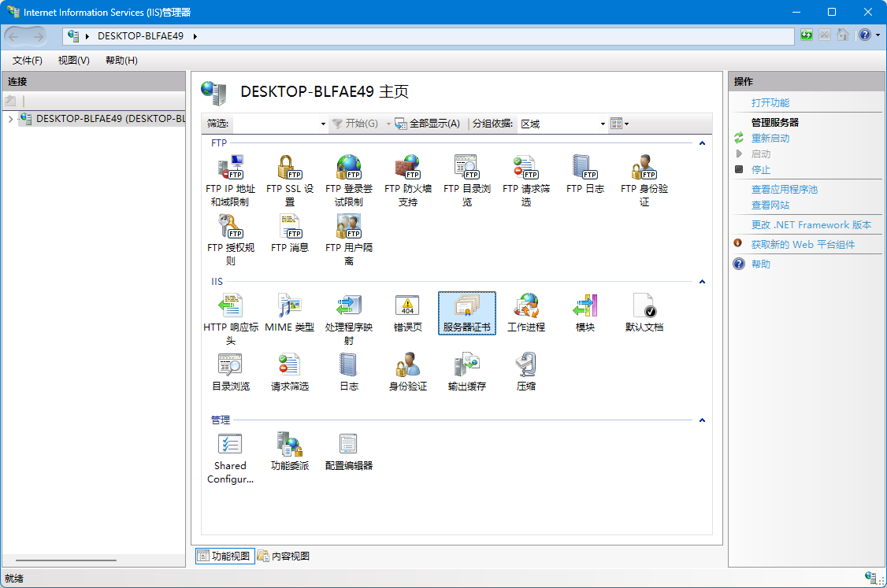
Task: Open 错误页 (404) icon
Action: 408,312
